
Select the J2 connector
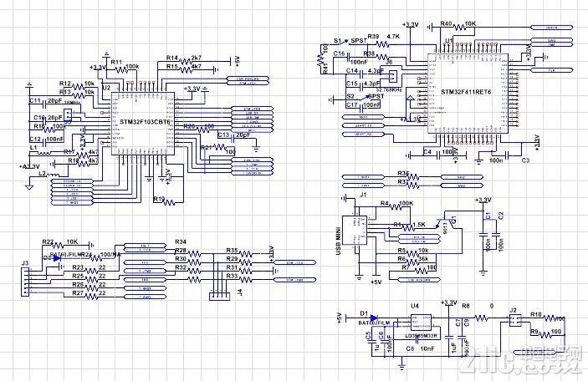(x=515, y=320)
